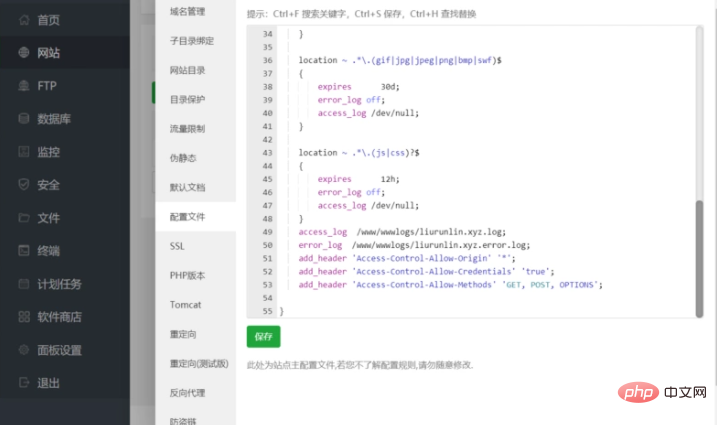Viewport: 717px width, 425px height.
Task: Open the 域名管理 domain management tab
Action: coord(187,12)
